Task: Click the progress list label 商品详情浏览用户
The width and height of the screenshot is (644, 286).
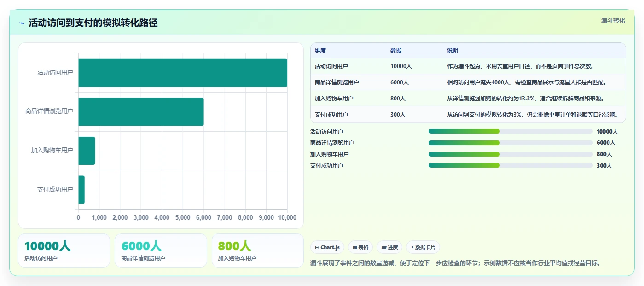Action: [x=332, y=143]
